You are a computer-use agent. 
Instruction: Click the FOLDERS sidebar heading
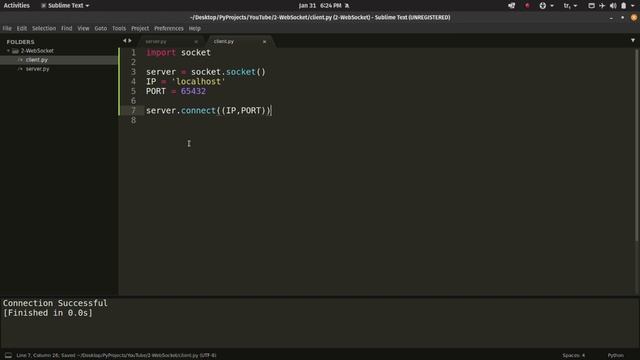tap(20, 42)
